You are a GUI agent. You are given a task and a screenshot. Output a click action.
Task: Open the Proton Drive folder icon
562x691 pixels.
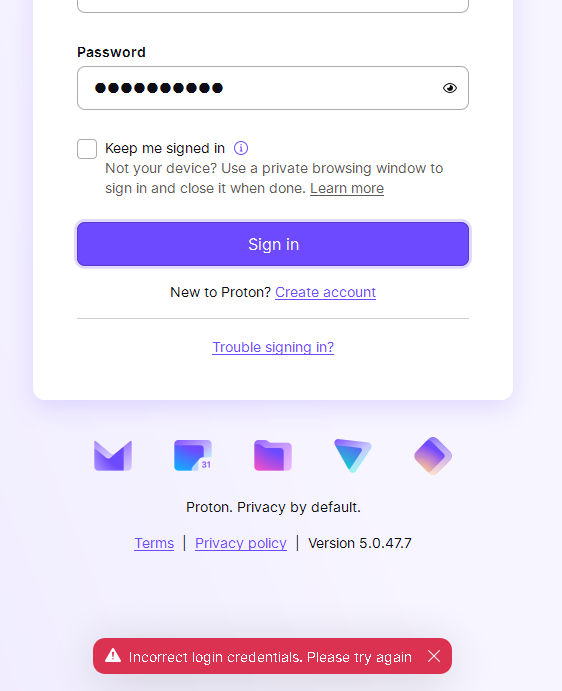273,455
